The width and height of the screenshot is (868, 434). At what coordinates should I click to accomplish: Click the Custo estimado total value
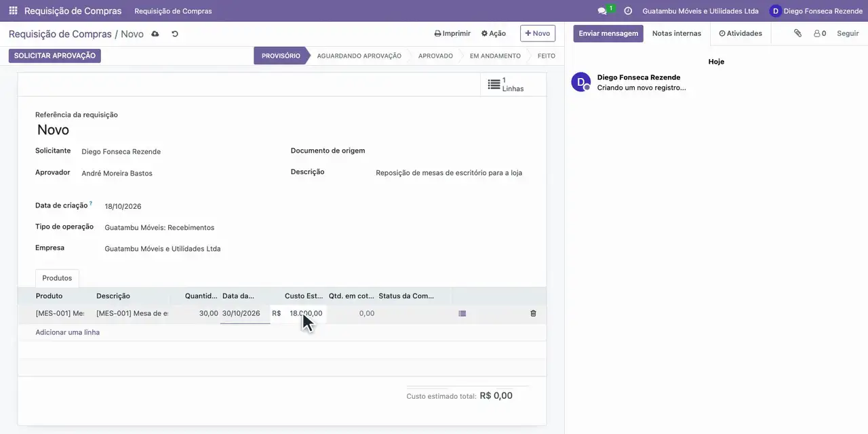496,395
